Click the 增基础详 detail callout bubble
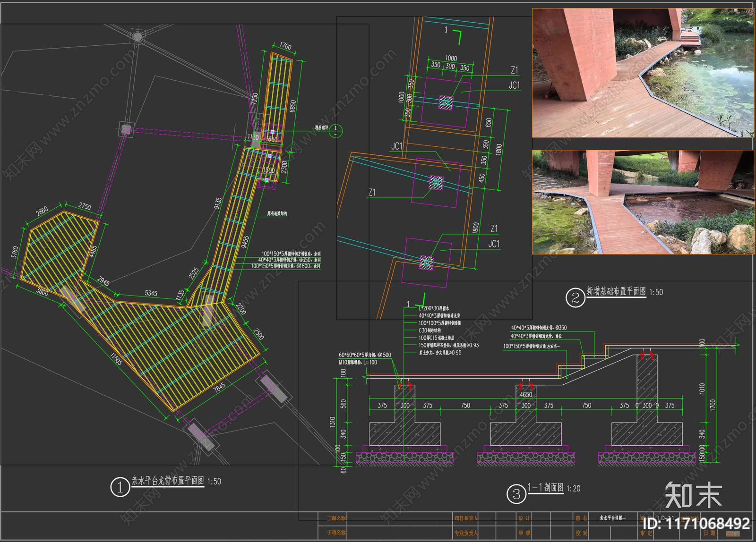 [335, 131]
